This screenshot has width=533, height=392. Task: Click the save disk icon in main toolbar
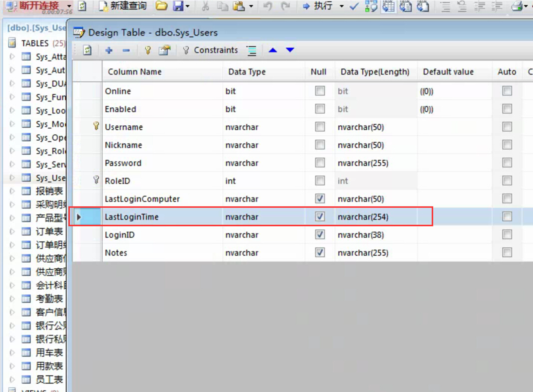(x=178, y=6)
